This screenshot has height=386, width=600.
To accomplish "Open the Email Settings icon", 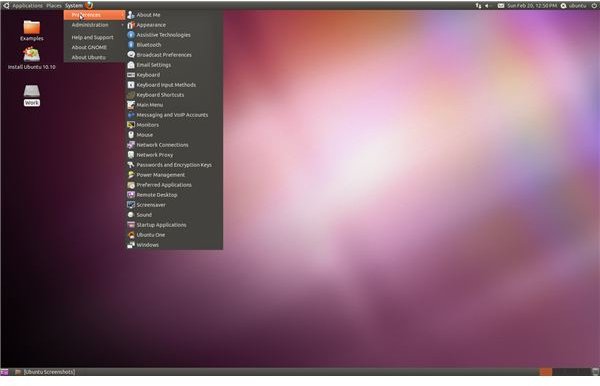I will click(x=131, y=65).
